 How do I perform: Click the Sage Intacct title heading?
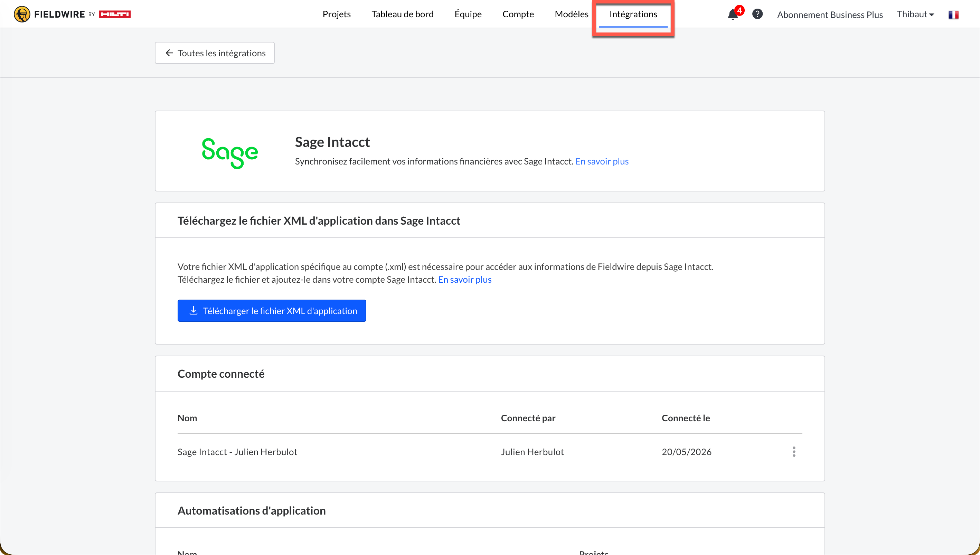click(x=332, y=142)
